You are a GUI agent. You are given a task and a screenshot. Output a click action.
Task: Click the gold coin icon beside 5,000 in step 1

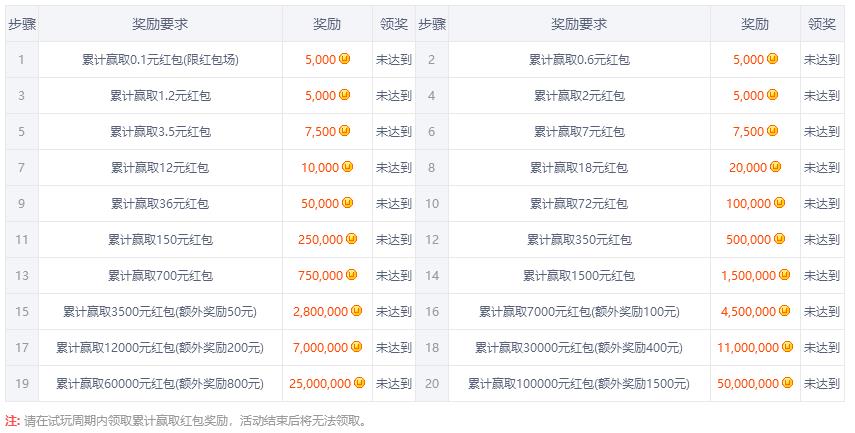[x=345, y=59]
